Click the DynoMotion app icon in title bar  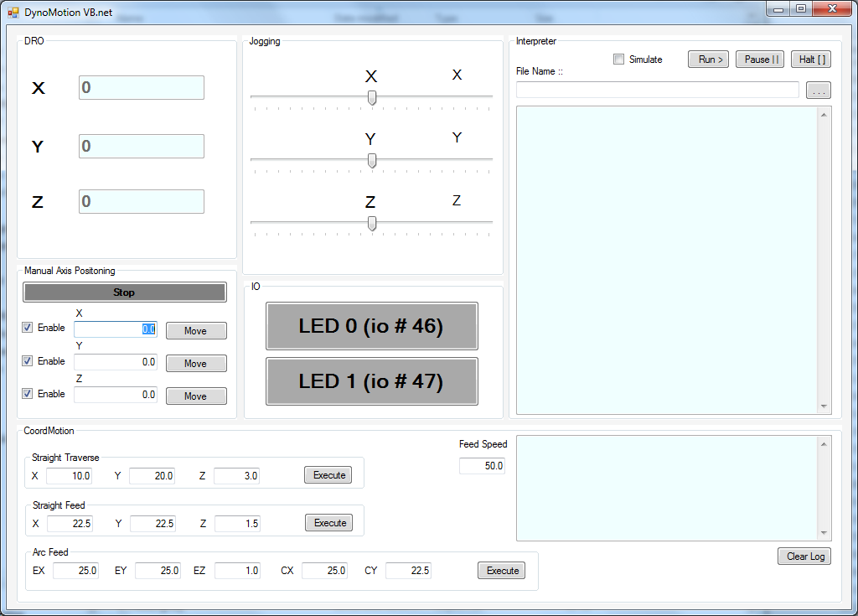pos(13,12)
